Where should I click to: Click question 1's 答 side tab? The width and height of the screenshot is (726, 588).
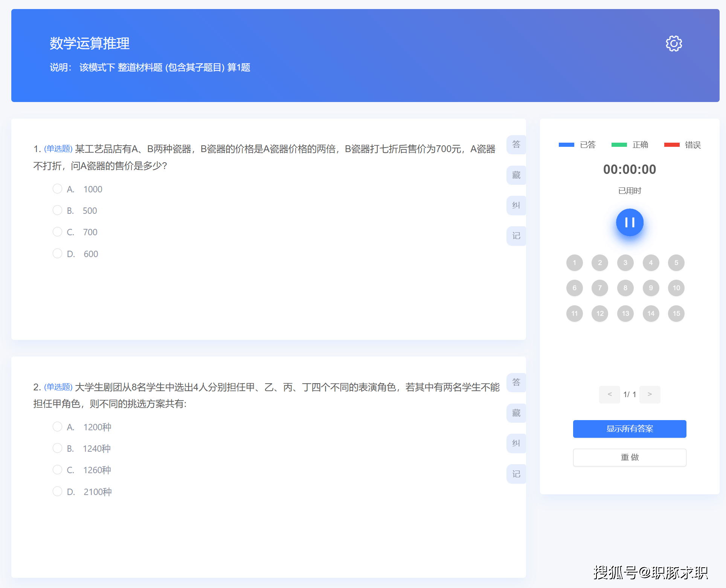tap(516, 145)
